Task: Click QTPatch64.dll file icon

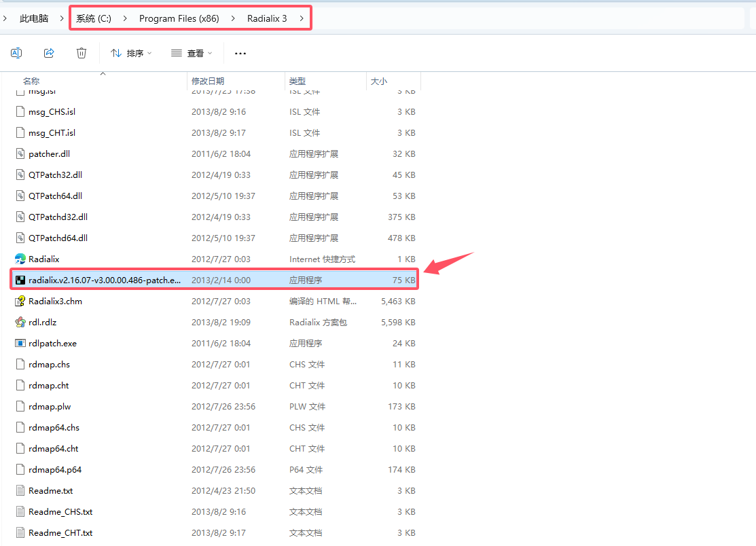Action: [x=20, y=196]
